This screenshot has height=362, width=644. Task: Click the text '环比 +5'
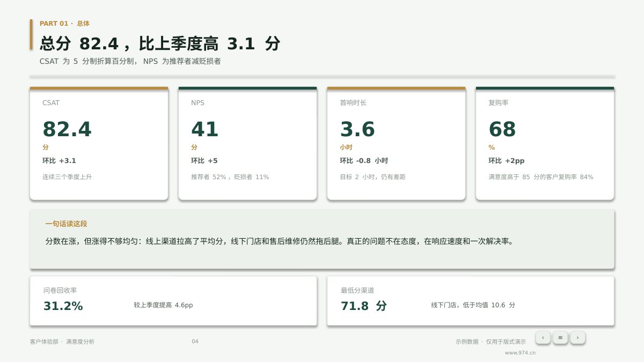coord(204,160)
